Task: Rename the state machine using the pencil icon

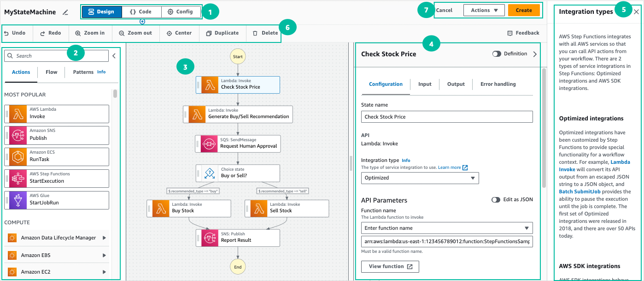Action: tap(65, 12)
